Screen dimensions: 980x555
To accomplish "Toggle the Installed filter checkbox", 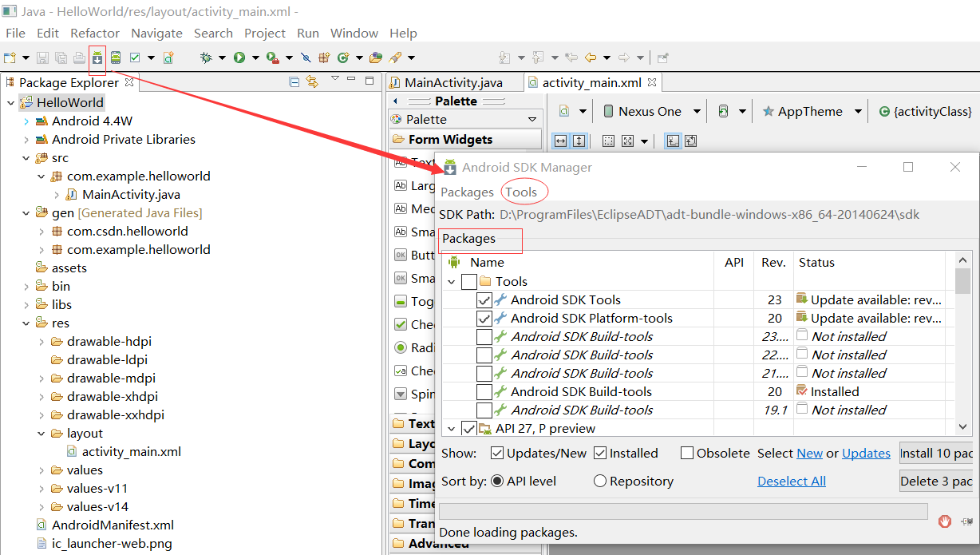I will [600, 454].
